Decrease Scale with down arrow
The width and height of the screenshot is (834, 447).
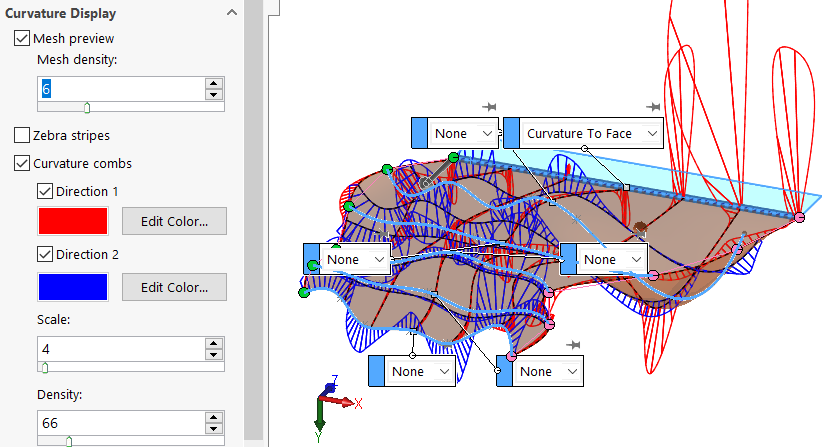click(x=214, y=355)
